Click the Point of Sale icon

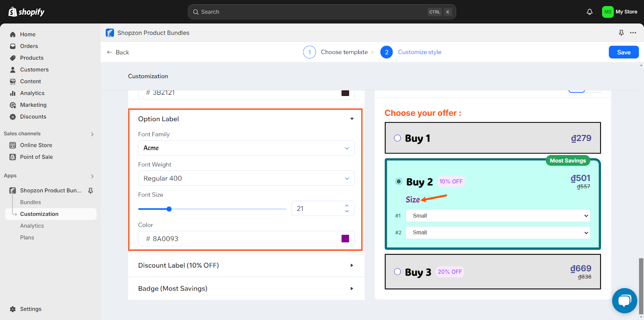tap(12, 157)
